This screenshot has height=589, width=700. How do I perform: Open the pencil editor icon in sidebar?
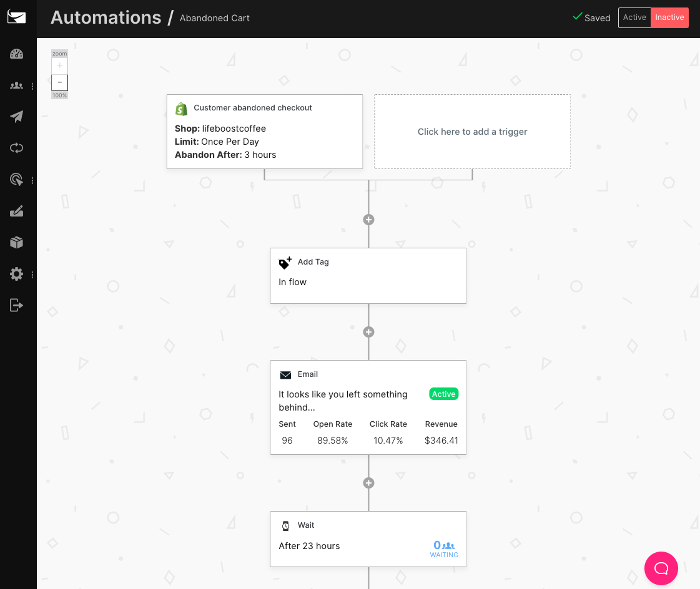[16, 211]
